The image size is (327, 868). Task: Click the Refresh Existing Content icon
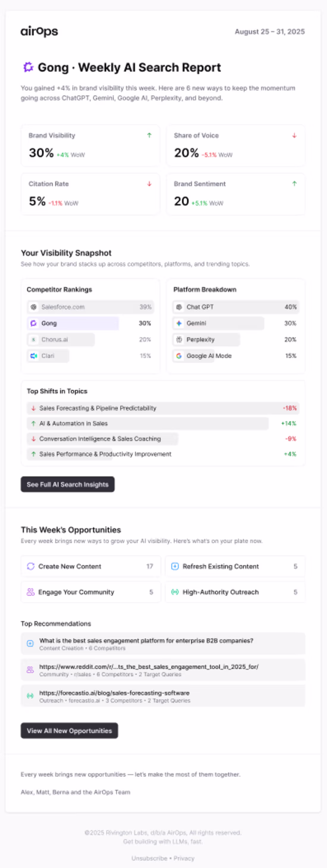[x=174, y=566]
